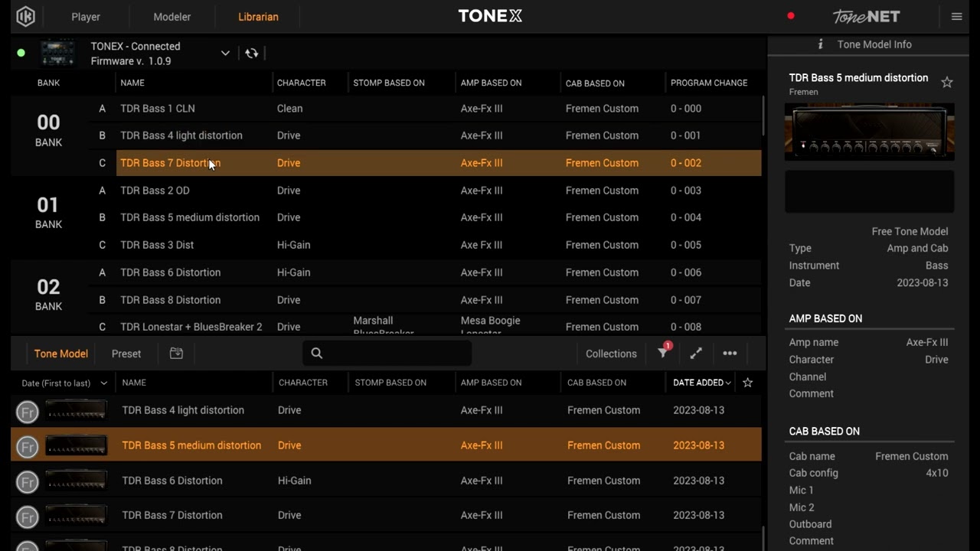Click the green connection status dot
This screenshot has width=980, height=551.
click(x=21, y=53)
